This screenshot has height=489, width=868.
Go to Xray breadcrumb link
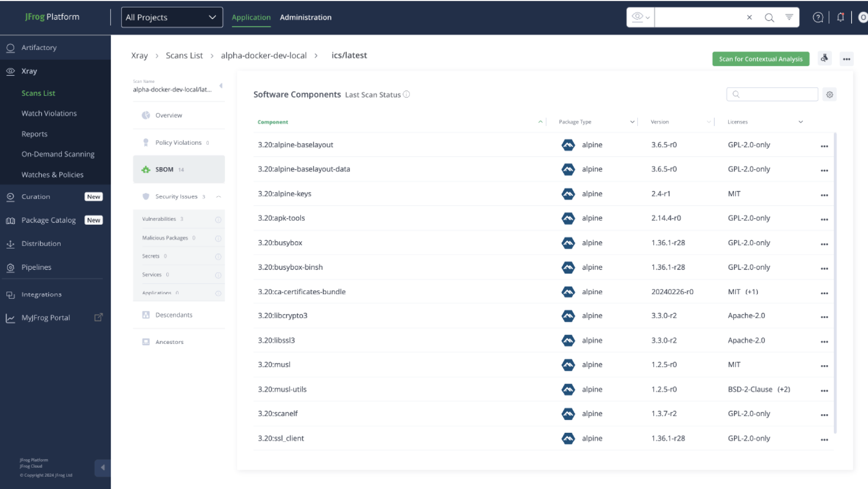click(139, 55)
